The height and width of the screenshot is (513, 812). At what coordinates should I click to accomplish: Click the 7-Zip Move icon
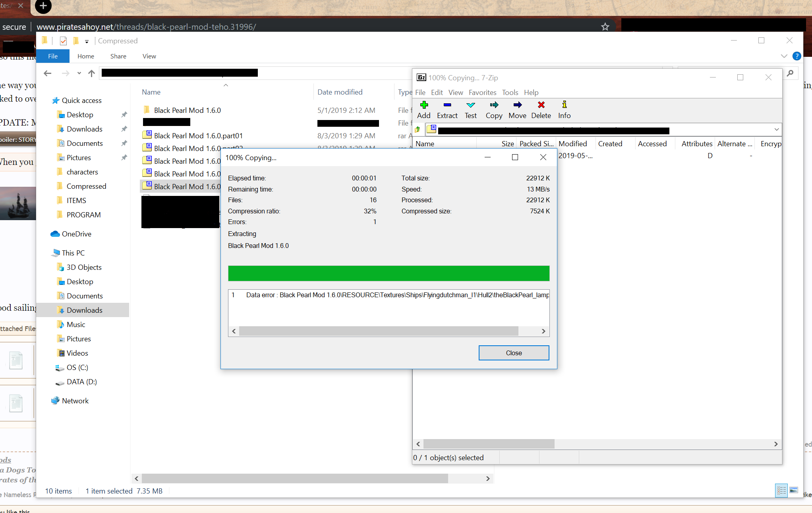[x=517, y=105]
